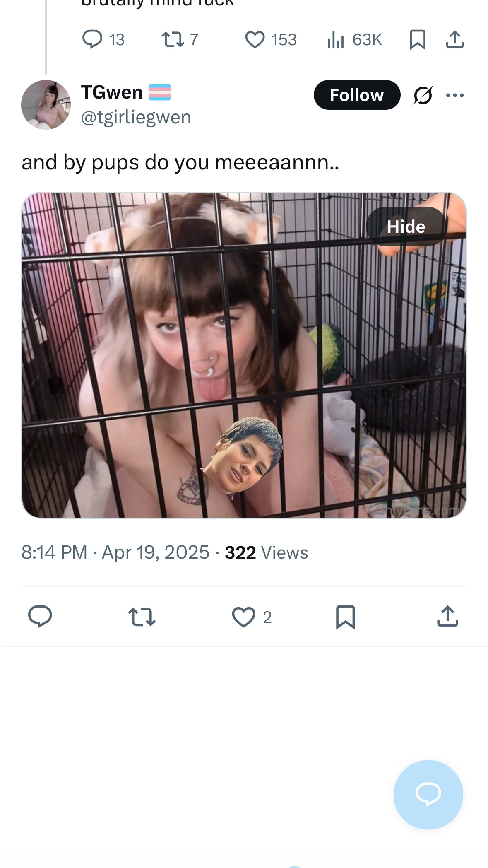The width and height of the screenshot is (488, 868).
Task: Share the parent post via upload icon
Action: tap(455, 40)
